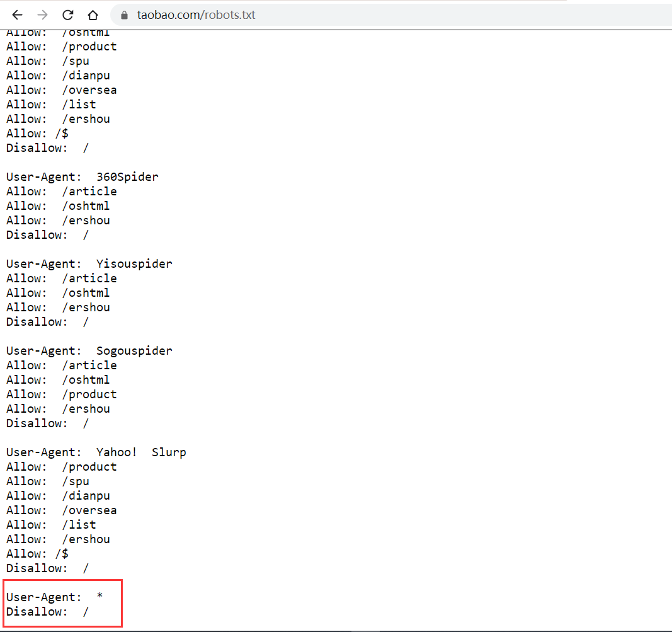Click 'Disallow: /' under Yisouspider section
672x632 pixels.
(x=48, y=321)
